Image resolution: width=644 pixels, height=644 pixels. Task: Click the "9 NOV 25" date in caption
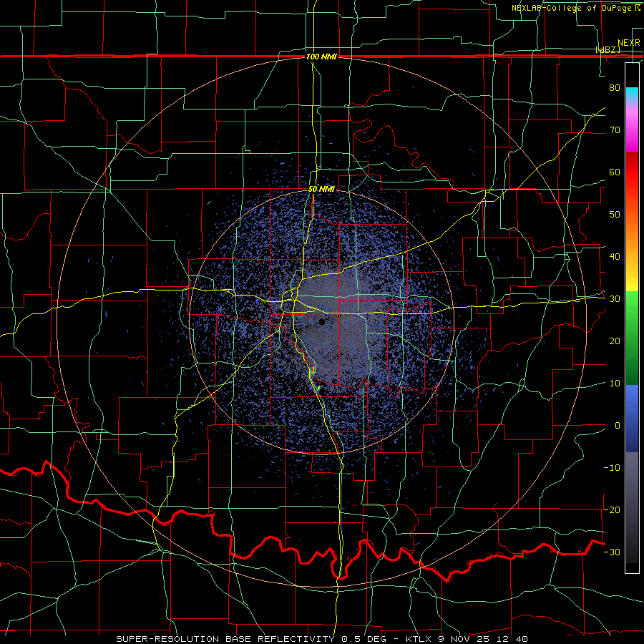point(464,639)
